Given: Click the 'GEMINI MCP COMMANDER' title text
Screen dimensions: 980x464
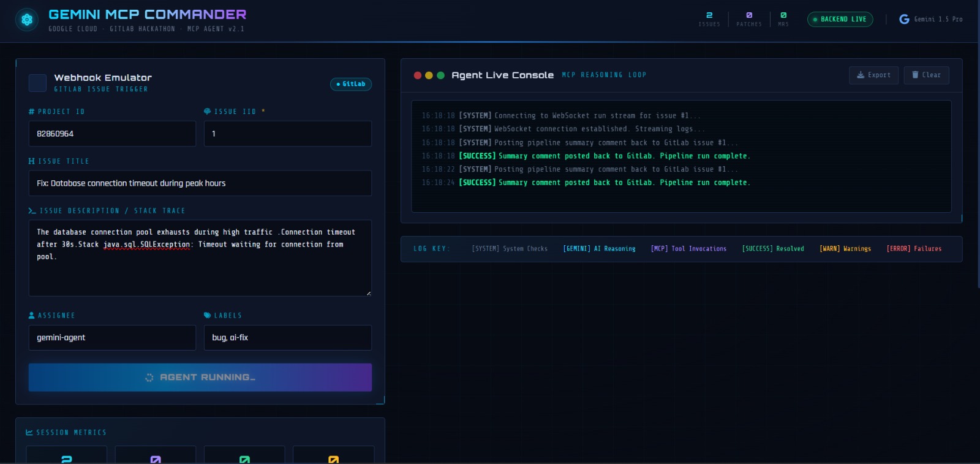Looking at the screenshot, I should click(148, 14).
